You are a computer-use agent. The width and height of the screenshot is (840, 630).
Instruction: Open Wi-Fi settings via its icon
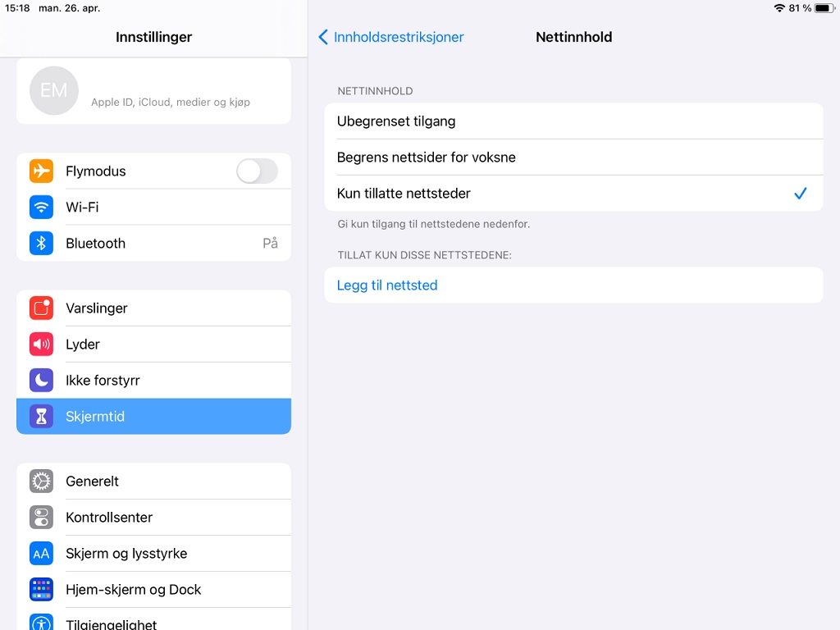point(41,207)
